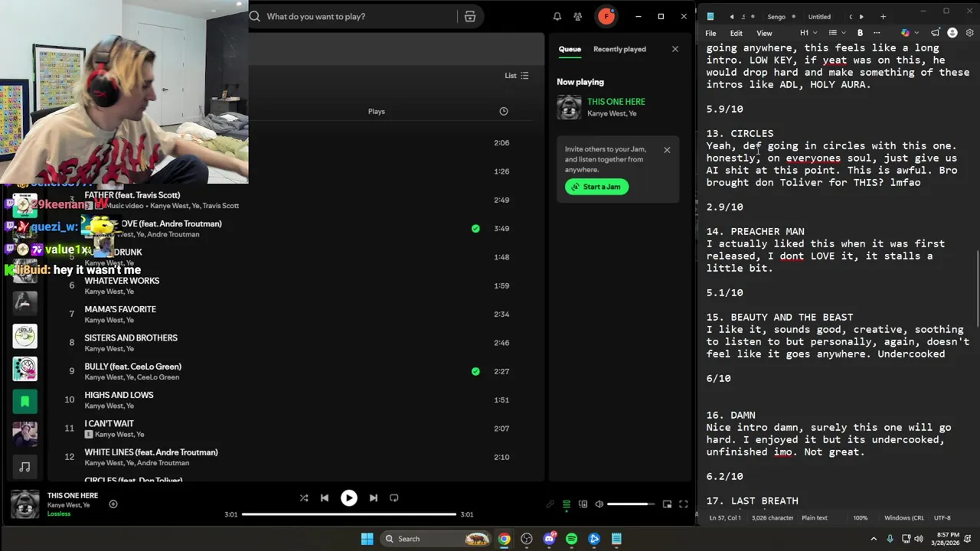Dismiss the Jam invitation card

667,150
